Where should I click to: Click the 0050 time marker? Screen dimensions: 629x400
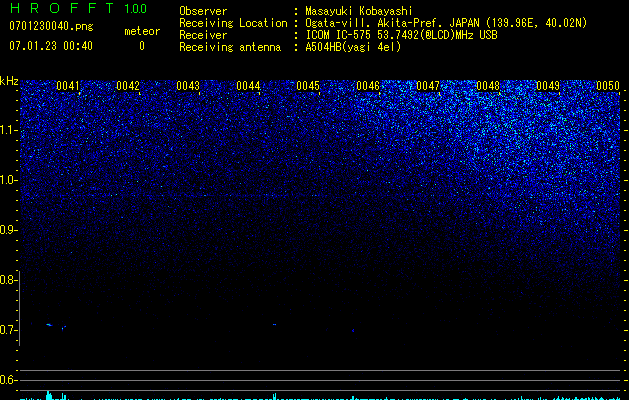point(608,85)
